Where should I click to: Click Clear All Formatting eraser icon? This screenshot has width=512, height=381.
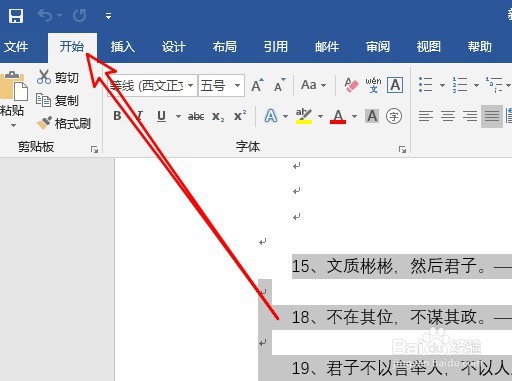[351, 85]
